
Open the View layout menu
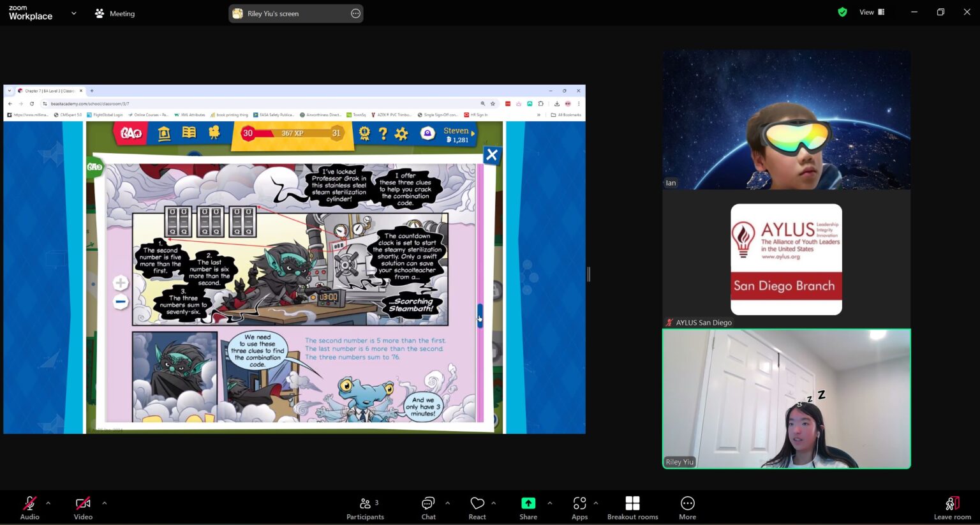872,12
